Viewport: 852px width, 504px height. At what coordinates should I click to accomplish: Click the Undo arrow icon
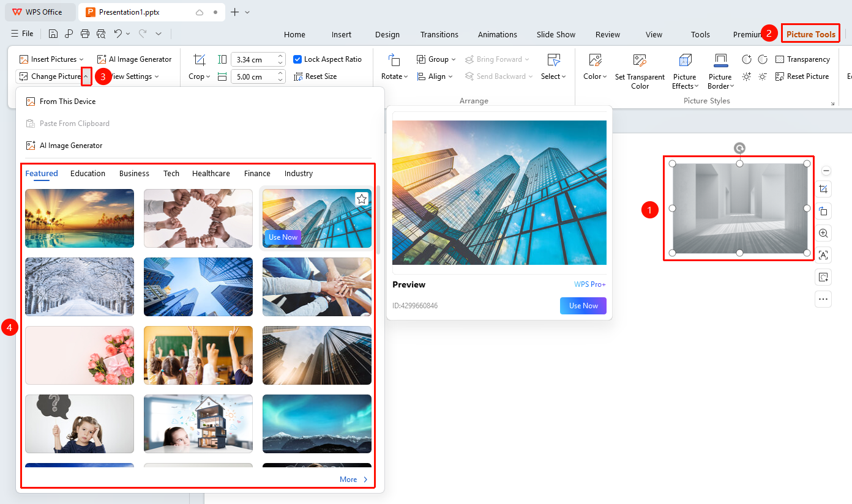coord(118,34)
